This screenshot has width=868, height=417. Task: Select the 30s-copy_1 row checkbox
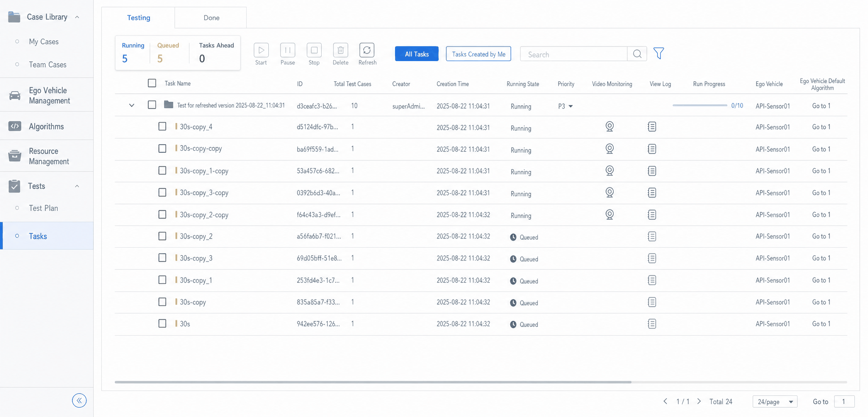click(162, 280)
